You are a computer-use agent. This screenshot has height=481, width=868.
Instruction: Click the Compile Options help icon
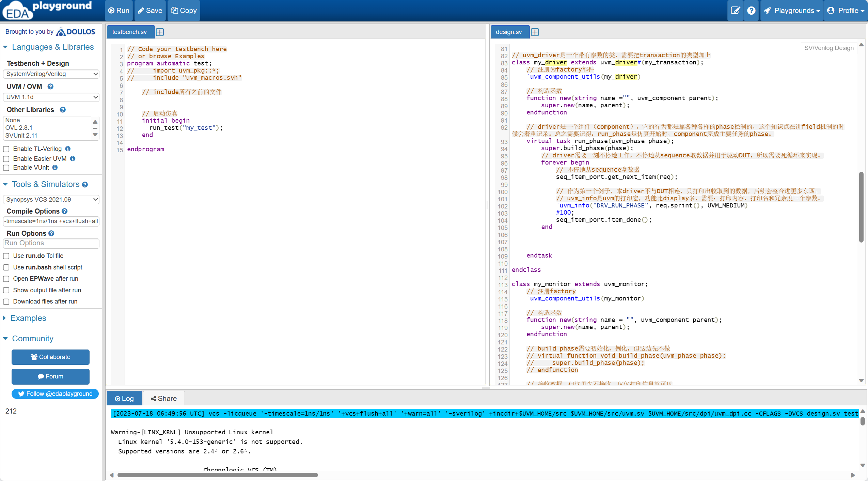65,211
